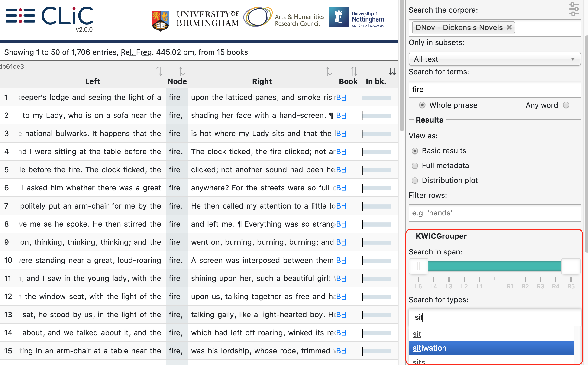Click the Left column header
The height and width of the screenshot is (365, 588).
[x=93, y=81]
